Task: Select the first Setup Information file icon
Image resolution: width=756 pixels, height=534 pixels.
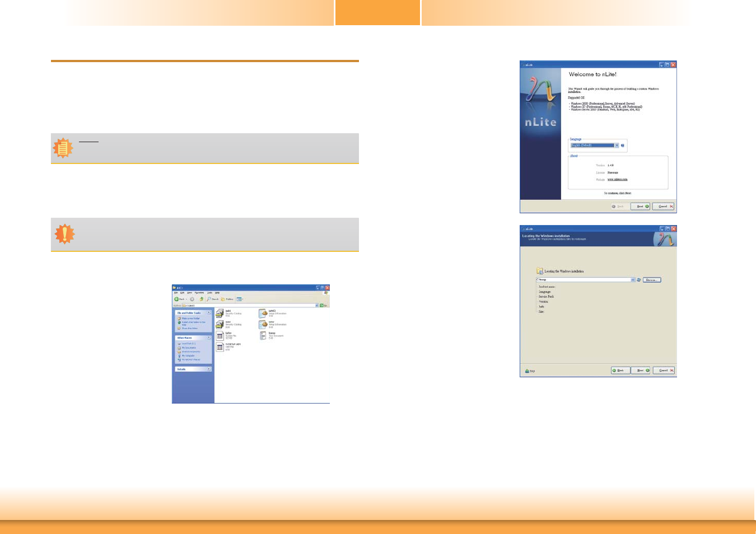Action: (x=263, y=313)
